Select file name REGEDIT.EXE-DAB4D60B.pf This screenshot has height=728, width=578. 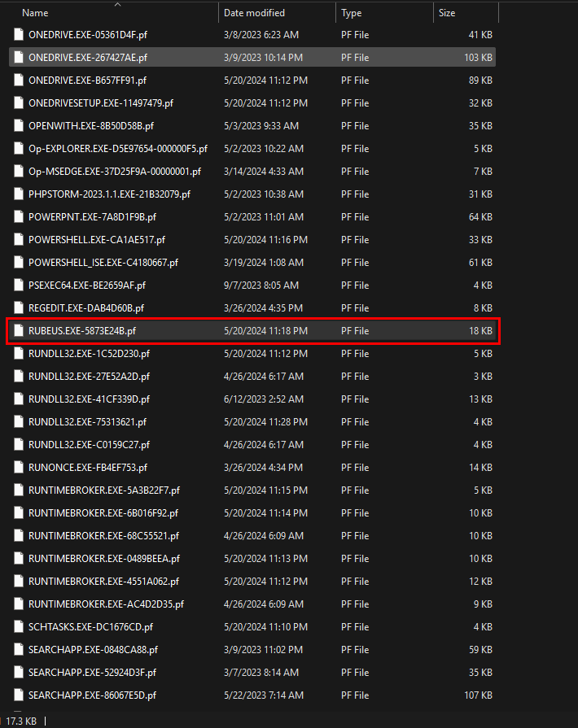click(86, 307)
